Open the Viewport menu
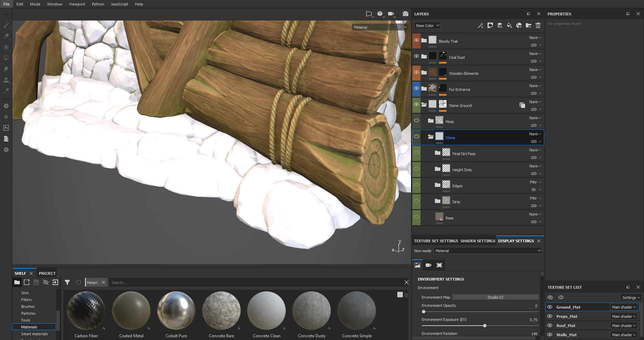Image resolution: width=644 pixels, height=340 pixels. (x=77, y=4)
